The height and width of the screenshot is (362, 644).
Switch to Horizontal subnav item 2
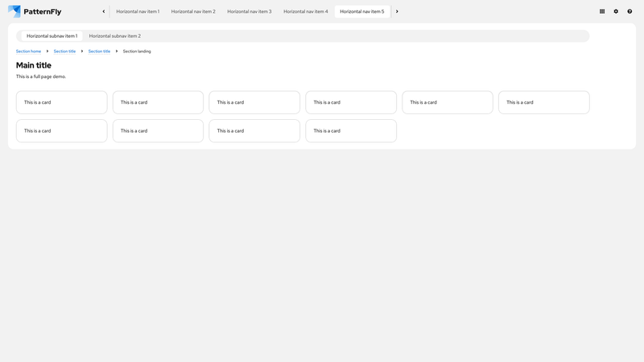(x=114, y=35)
